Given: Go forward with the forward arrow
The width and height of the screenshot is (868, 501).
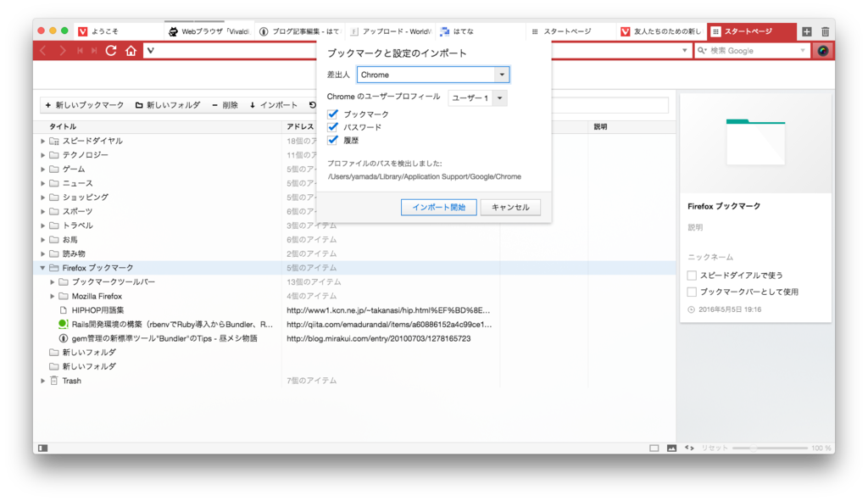Looking at the screenshot, I should [62, 51].
